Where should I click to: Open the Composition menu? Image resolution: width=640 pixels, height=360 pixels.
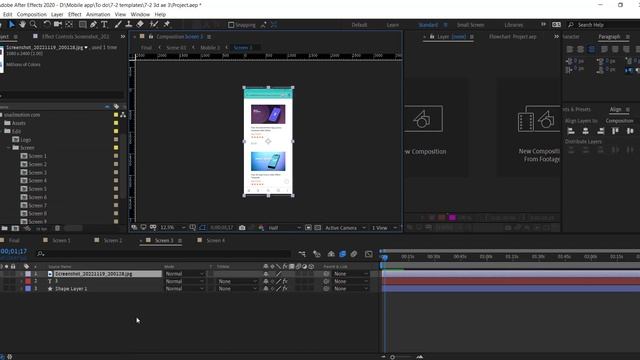(31, 14)
